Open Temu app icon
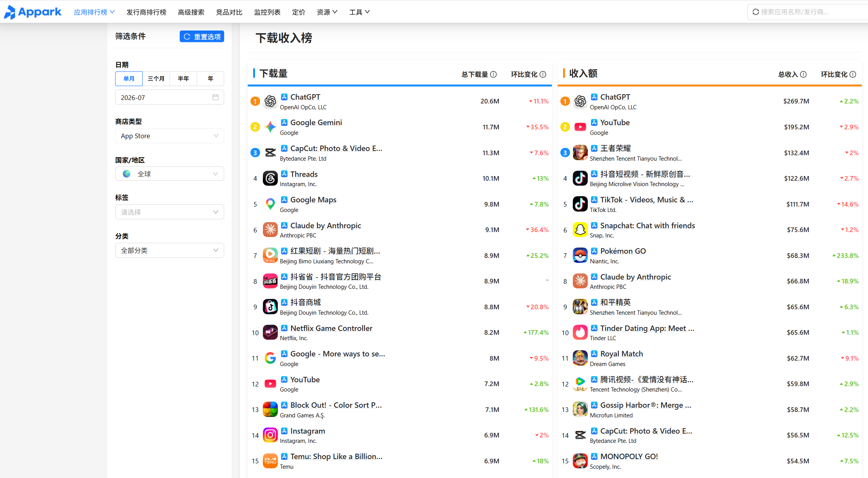Screen dimensions: 868x478 [x=270, y=461]
